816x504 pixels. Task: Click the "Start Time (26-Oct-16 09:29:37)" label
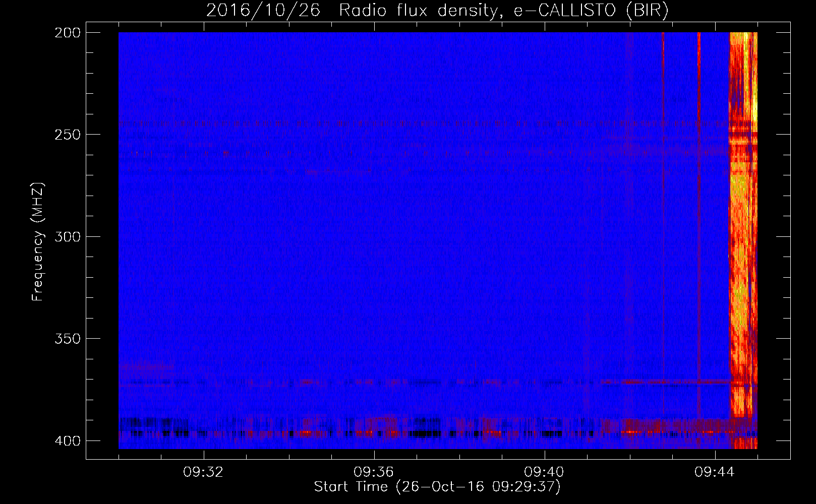pyautogui.click(x=437, y=487)
